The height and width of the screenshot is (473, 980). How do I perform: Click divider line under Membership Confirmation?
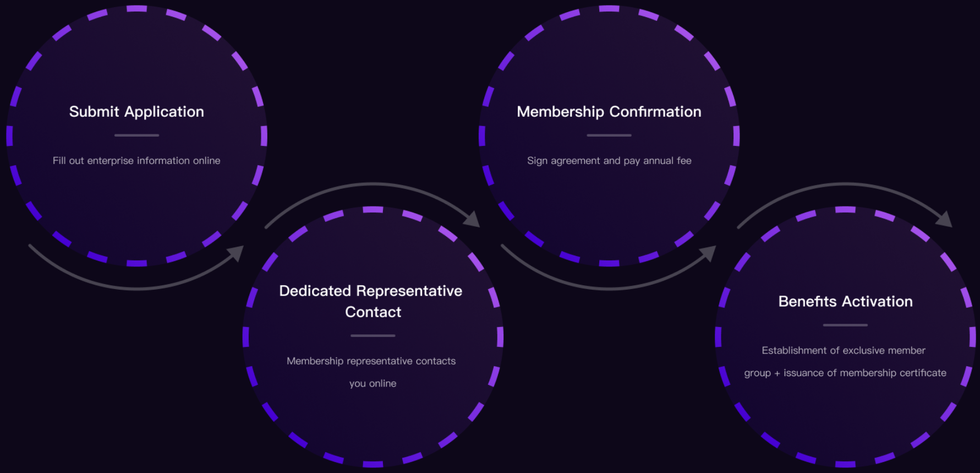609,135
